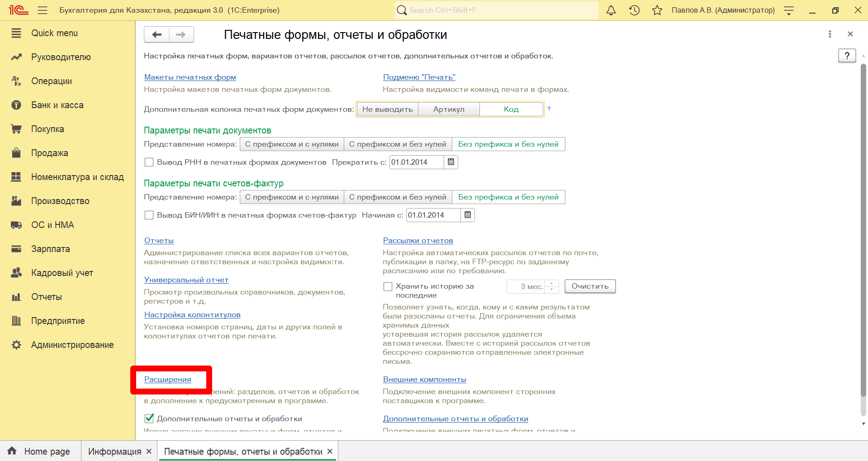Open Подменю "Печать" link

[419, 77]
